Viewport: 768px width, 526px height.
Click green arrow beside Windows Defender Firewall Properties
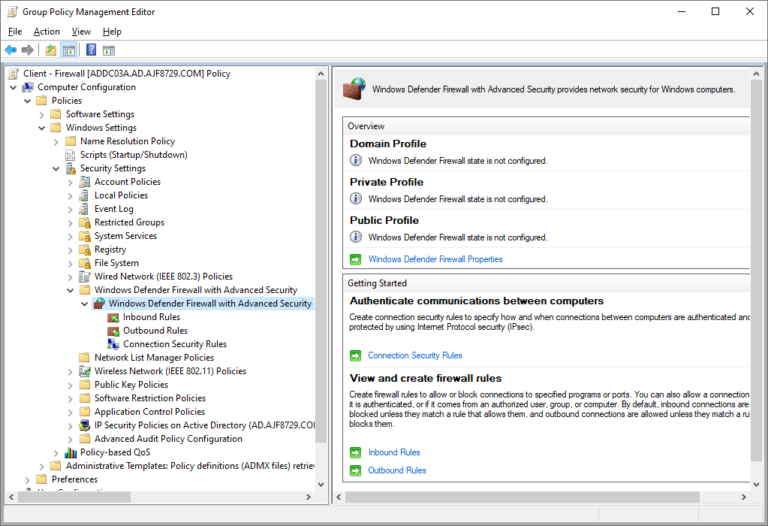tap(356, 260)
